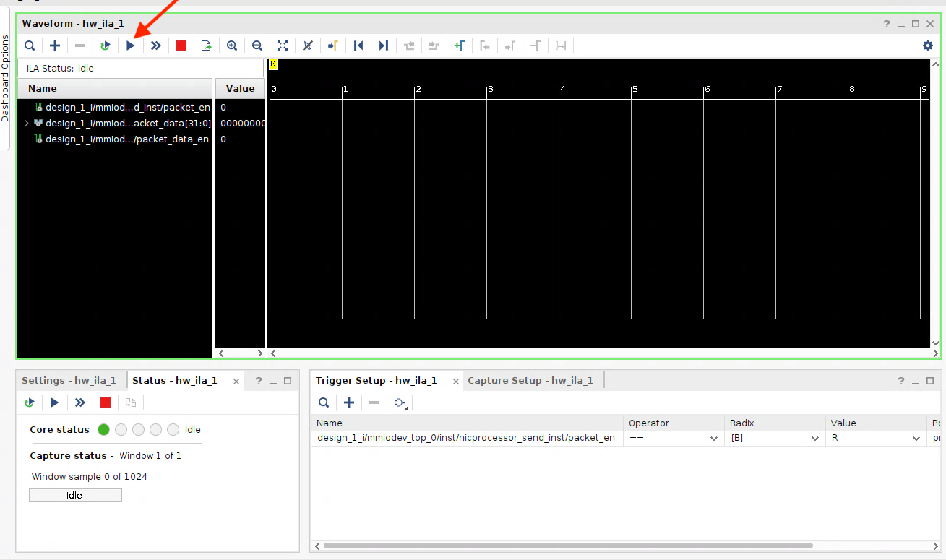Expand the packet_data[31:0] bus signal
Image resolution: width=946 pixels, height=560 pixels.
tap(27, 124)
